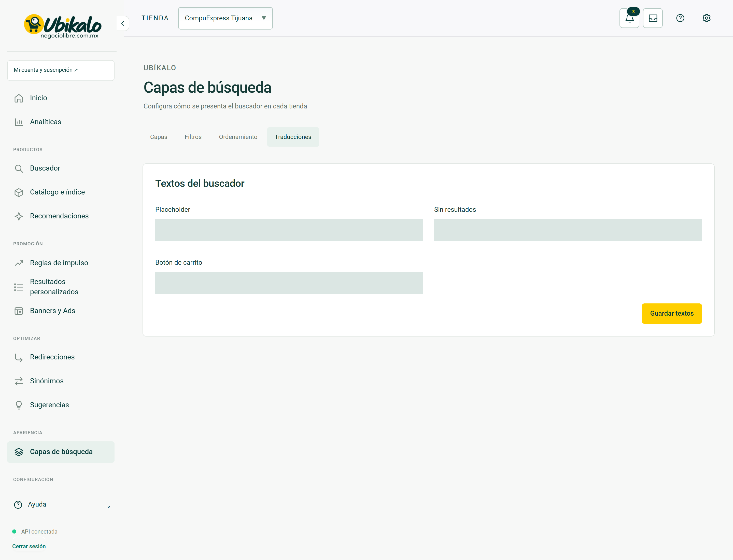The image size is (733, 560).
Task: Click the Buscador magnifier icon
Action: click(19, 168)
